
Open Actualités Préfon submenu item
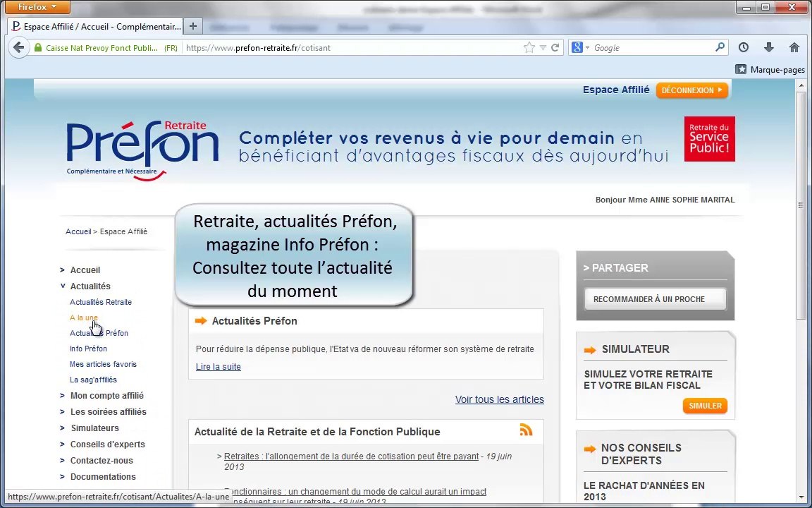click(99, 333)
